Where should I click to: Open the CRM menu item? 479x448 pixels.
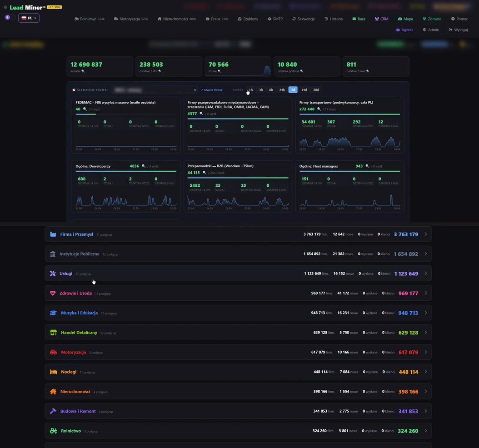click(382, 19)
